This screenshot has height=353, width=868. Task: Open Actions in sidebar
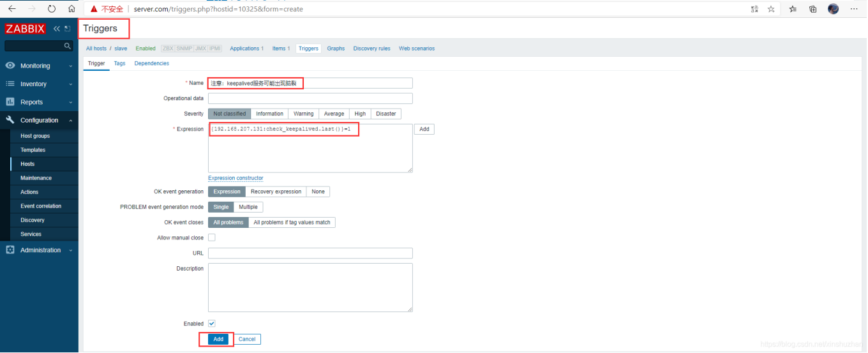[29, 192]
